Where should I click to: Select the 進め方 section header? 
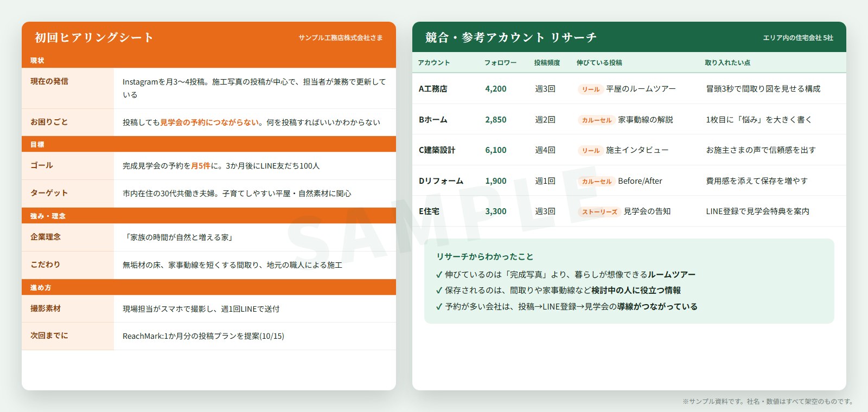pyautogui.click(x=209, y=287)
